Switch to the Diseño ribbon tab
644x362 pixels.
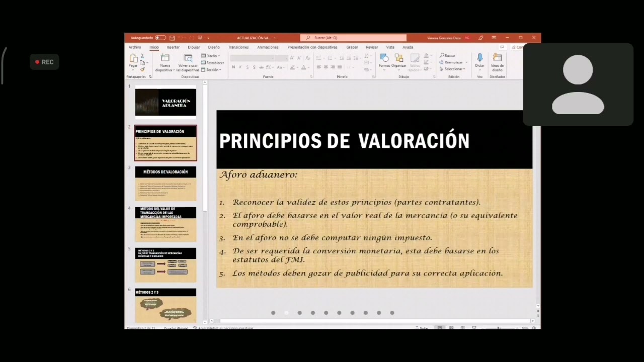coord(214,47)
